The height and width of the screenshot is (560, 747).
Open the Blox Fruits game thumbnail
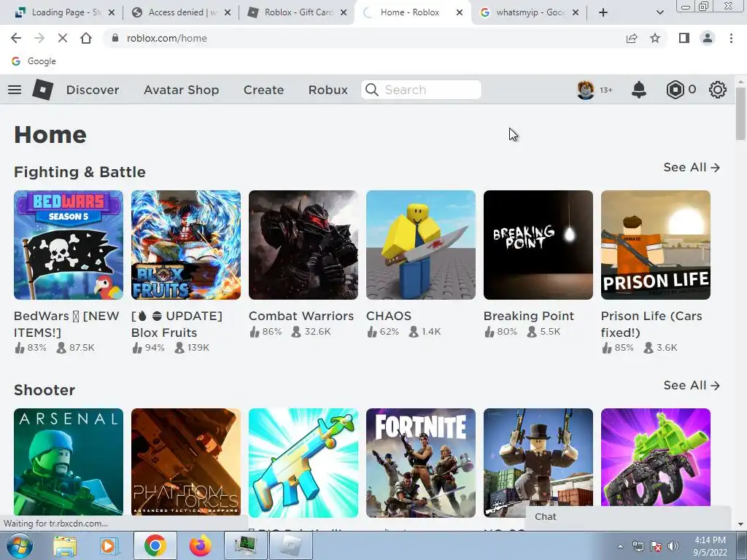tap(186, 245)
